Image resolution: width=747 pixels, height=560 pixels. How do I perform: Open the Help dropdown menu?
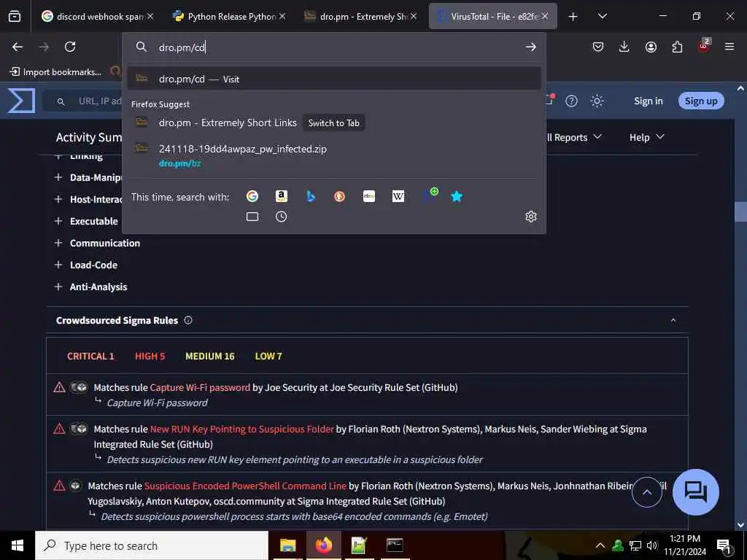[646, 137]
